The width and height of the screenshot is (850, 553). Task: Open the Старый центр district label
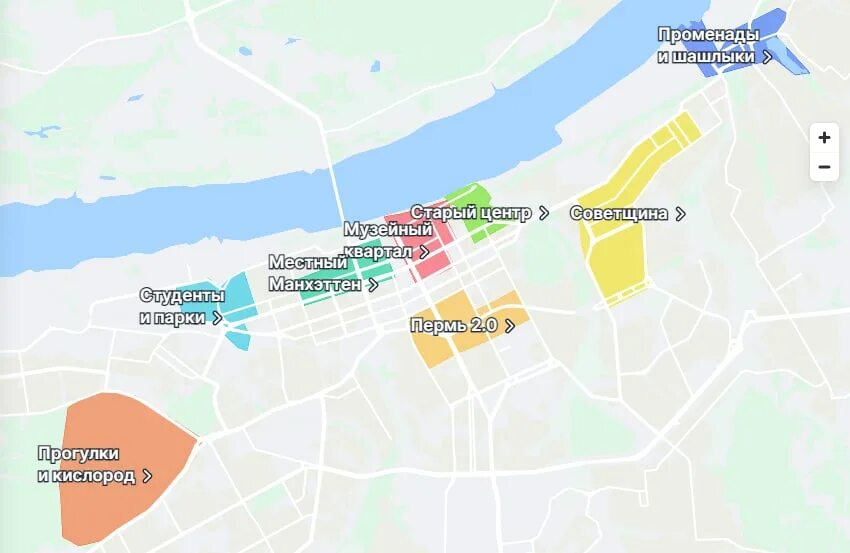(471, 213)
